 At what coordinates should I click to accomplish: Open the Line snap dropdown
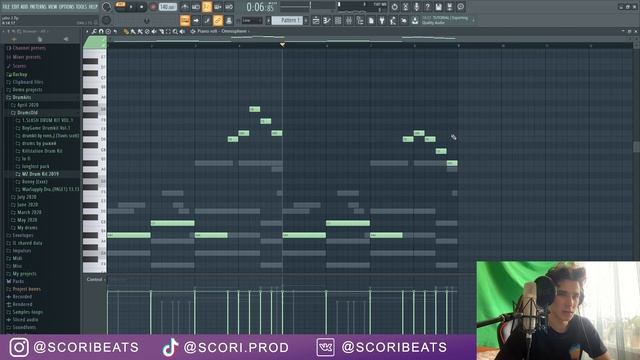click(252, 20)
